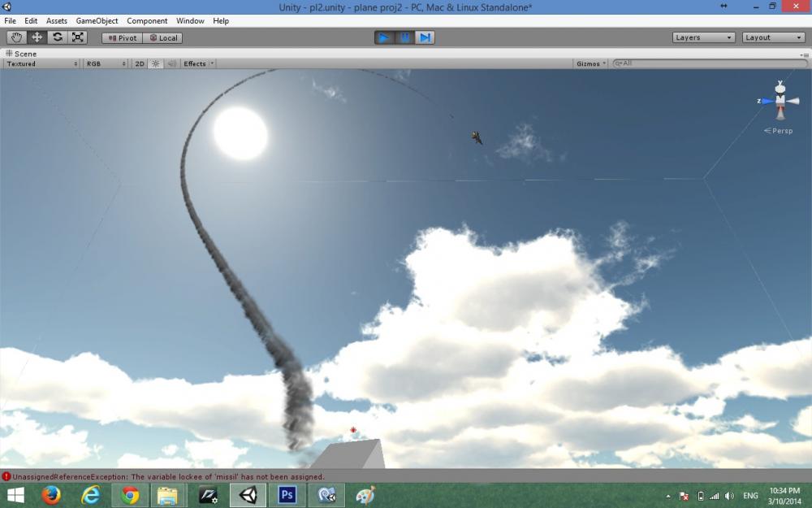Open the File menu
Screen dimensions: 812x508
[10, 21]
